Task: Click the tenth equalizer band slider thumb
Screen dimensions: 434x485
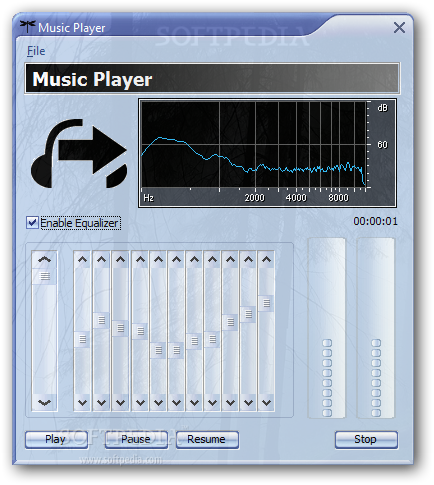Action: (x=248, y=314)
